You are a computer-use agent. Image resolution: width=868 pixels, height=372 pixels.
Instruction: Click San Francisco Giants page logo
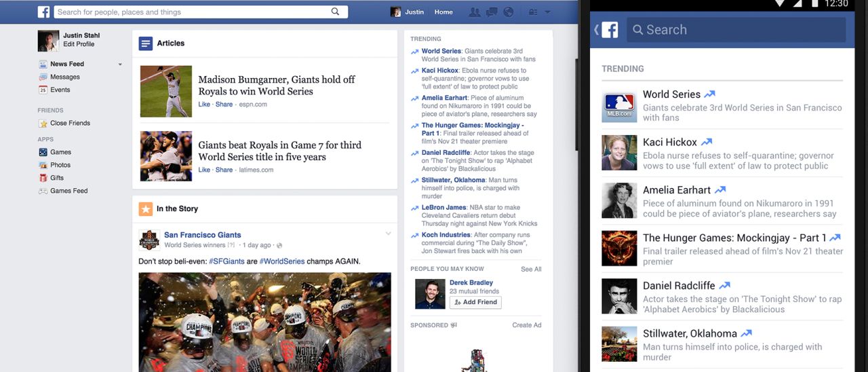pyautogui.click(x=149, y=240)
